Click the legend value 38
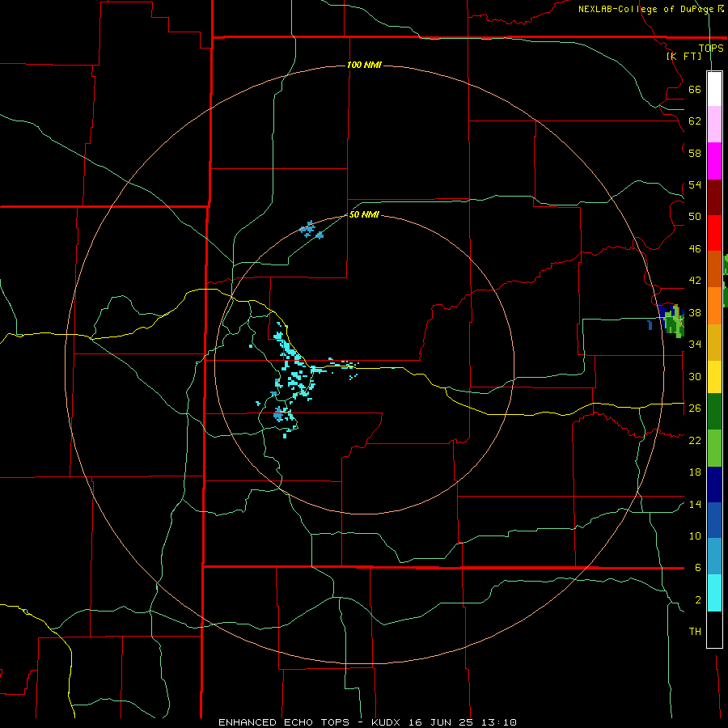728x728 pixels. click(695, 313)
